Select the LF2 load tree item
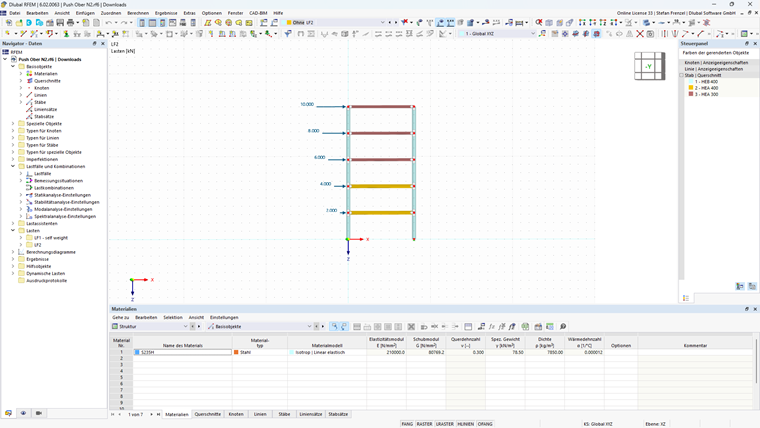760x428 pixels. (38, 245)
